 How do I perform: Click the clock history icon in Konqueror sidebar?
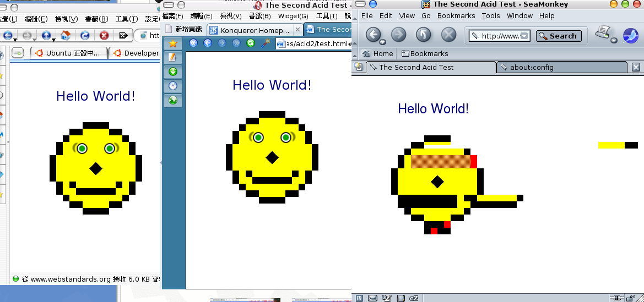(x=172, y=86)
